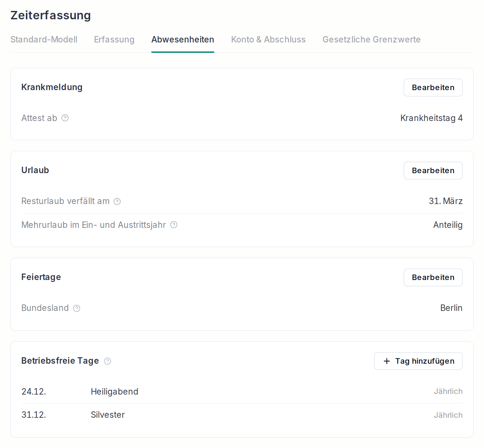Click the Bundesland info icon
The width and height of the screenshot is (484, 448).
pyautogui.click(x=77, y=308)
